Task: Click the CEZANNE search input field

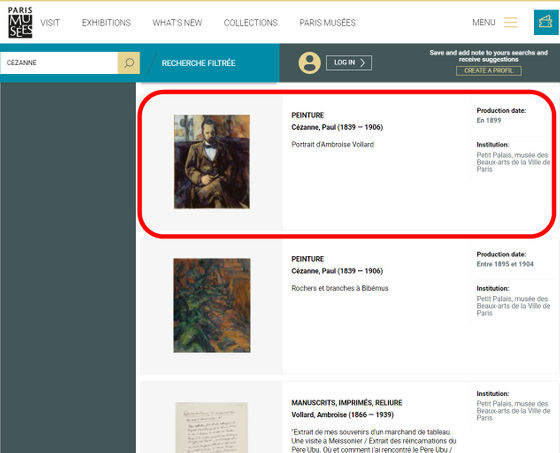Action: point(59,63)
